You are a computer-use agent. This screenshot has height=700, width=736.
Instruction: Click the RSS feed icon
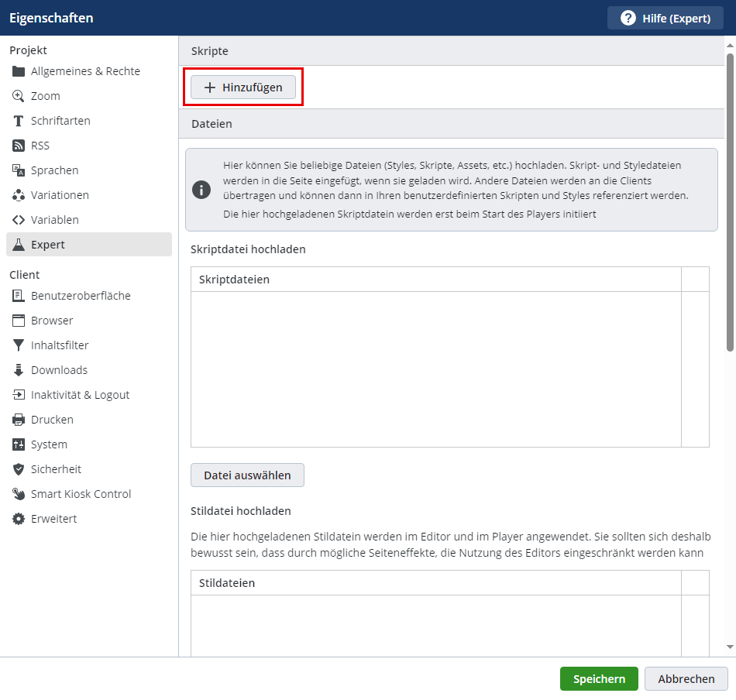coord(19,146)
